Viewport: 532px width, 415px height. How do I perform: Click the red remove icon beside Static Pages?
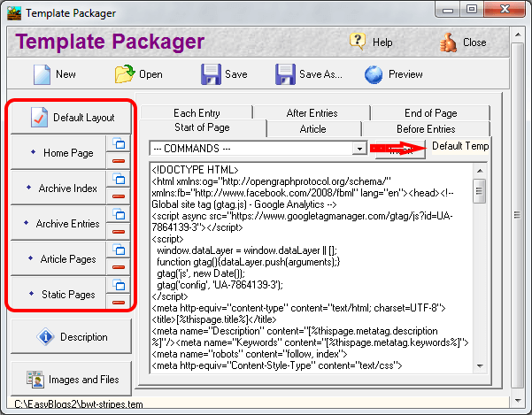click(x=119, y=302)
